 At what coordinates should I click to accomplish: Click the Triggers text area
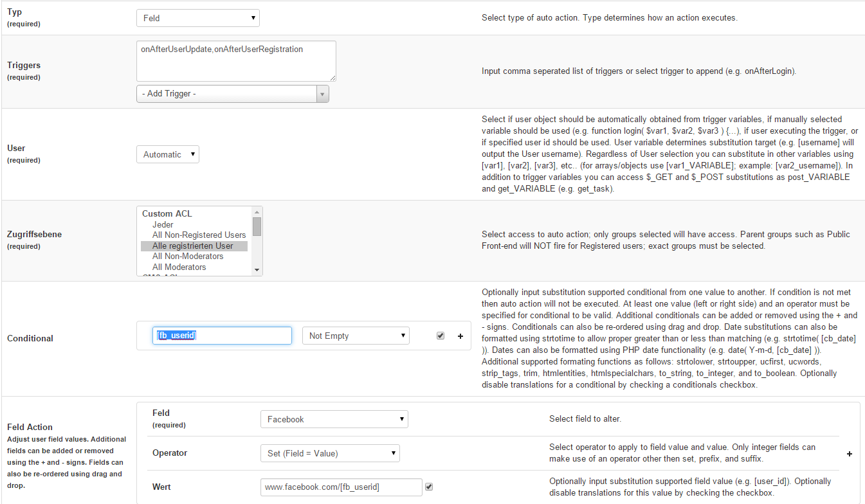pyautogui.click(x=236, y=61)
